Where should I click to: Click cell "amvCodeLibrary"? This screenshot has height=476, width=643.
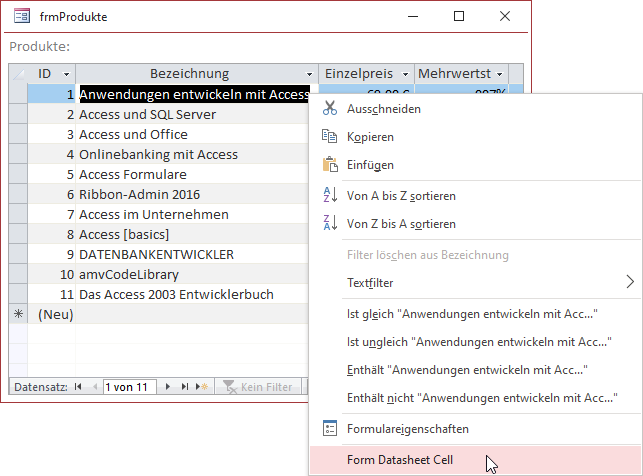pyautogui.click(x=192, y=274)
